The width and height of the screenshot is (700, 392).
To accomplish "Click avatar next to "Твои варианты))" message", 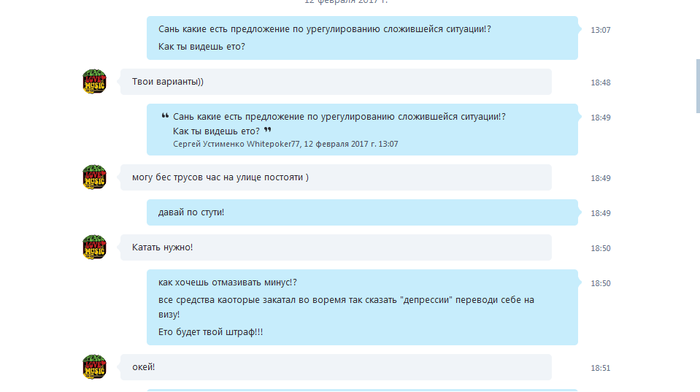I will [x=94, y=82].
